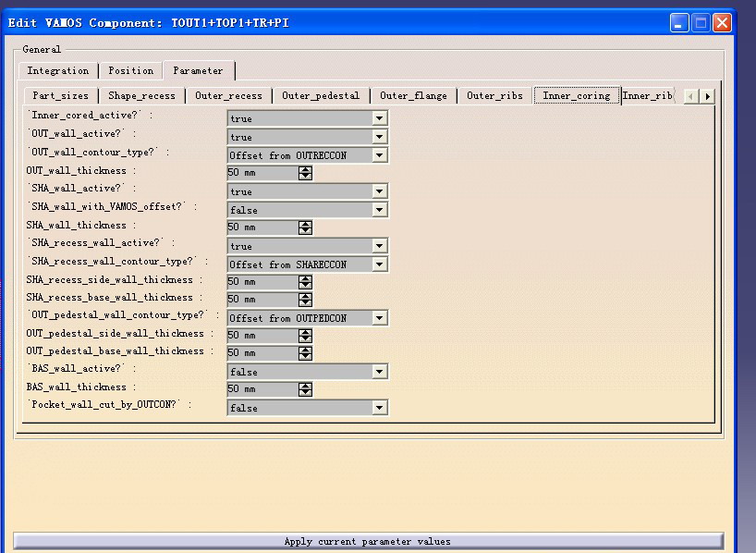Open the Position tab

click(130, 70)
